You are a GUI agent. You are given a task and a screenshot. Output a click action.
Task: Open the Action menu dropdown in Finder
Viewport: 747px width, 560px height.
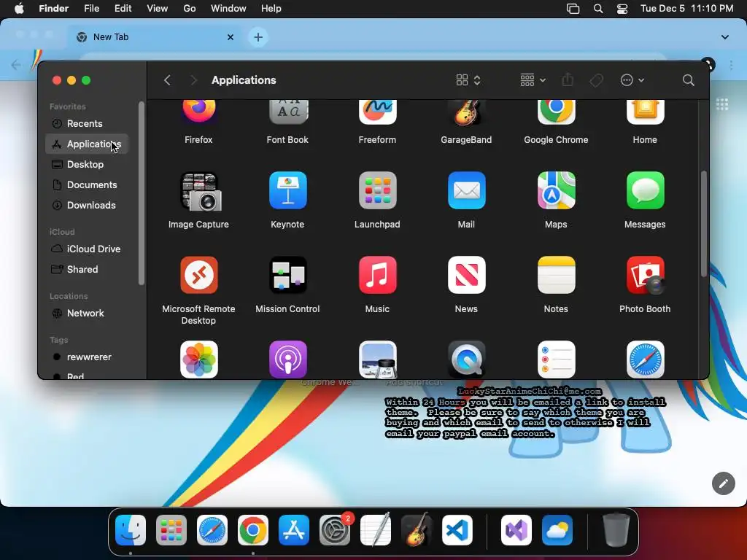632,80
